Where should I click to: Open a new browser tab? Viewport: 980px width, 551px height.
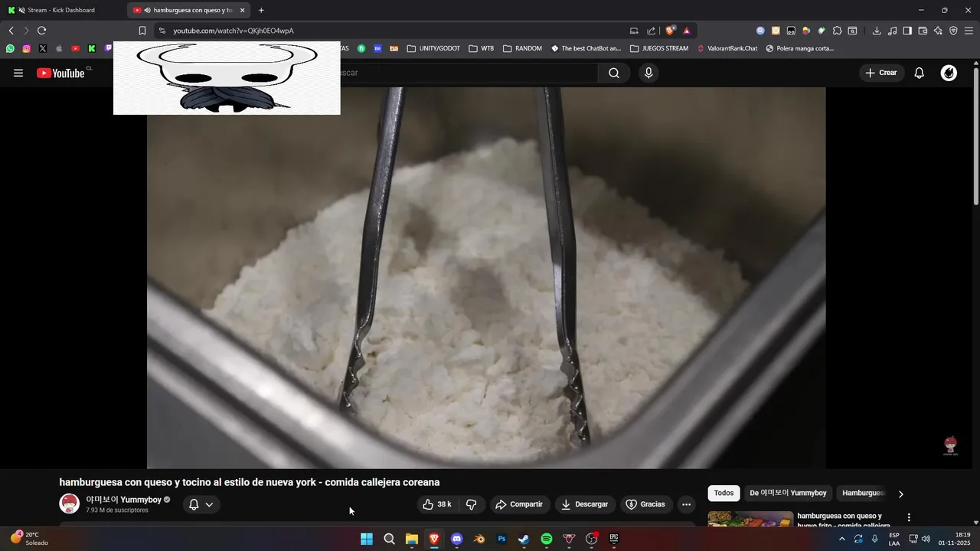pyautogui.click(x=261, y=10)
